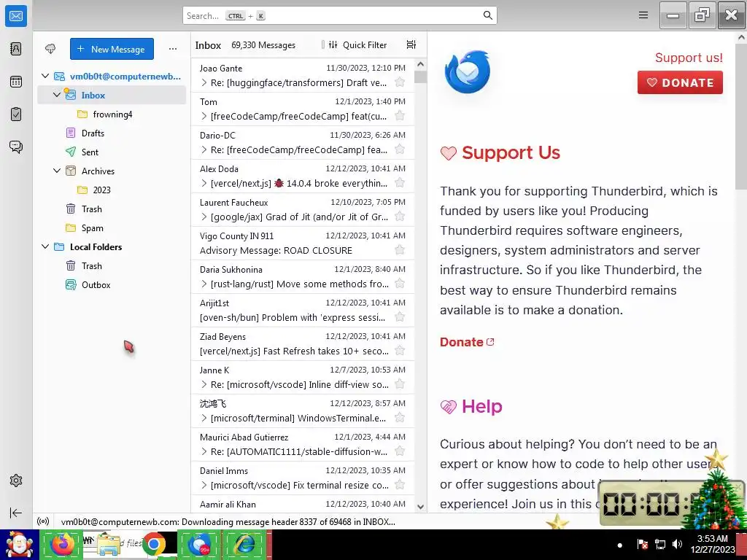747x560 pixels.
Task: Star the Vigo County IN 911 message
Action: [x=400, y=250]
